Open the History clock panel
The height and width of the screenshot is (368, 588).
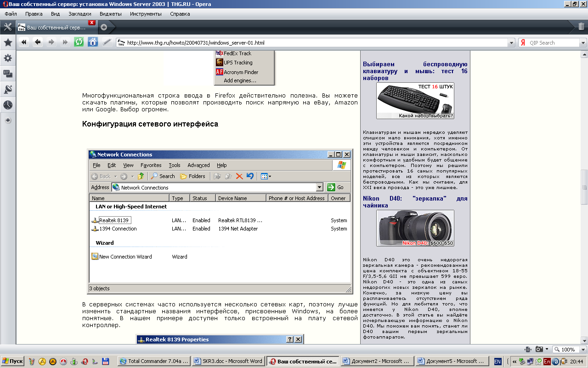[x=8, y=105]
